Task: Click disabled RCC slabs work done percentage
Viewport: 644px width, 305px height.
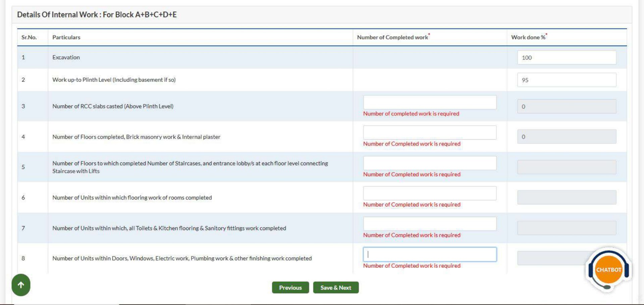Action: pyautogui.click(x=567, y=106)
